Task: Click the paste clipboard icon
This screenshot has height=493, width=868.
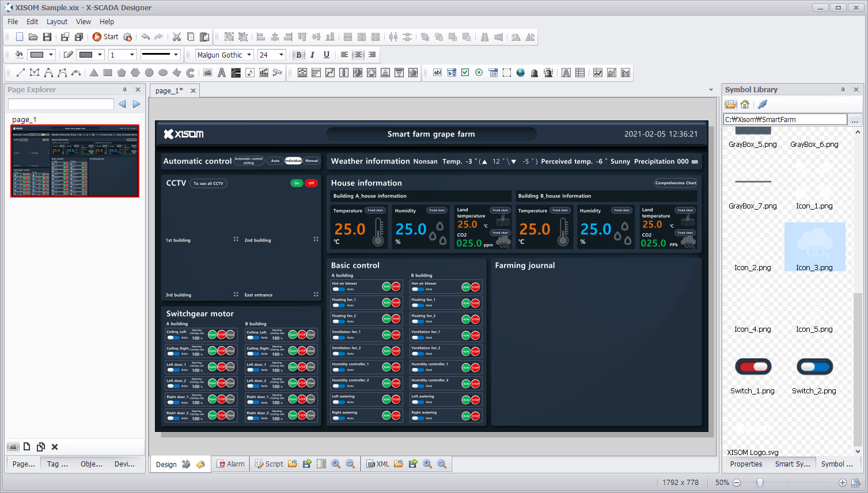Action: (x=204, y=37)
